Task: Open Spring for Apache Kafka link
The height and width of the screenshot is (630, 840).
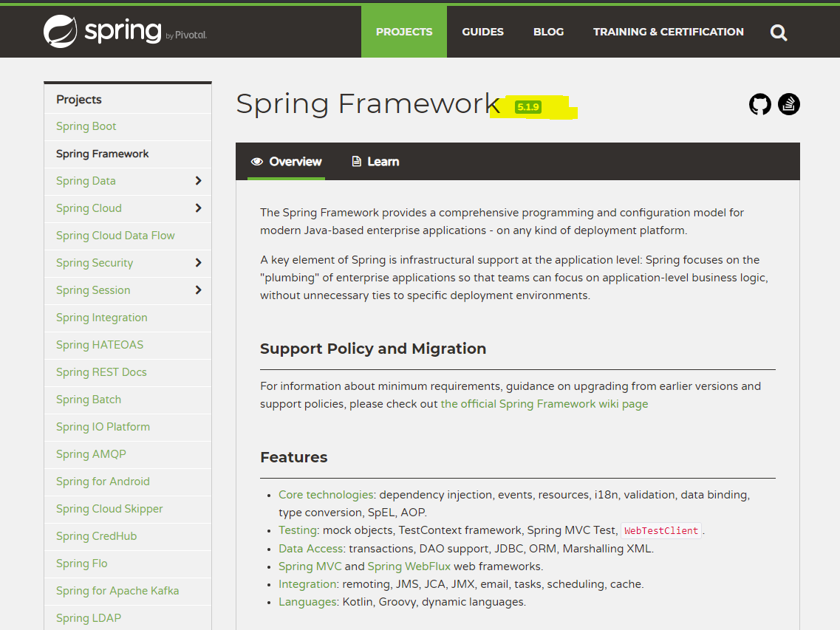Action: point(117,591)
